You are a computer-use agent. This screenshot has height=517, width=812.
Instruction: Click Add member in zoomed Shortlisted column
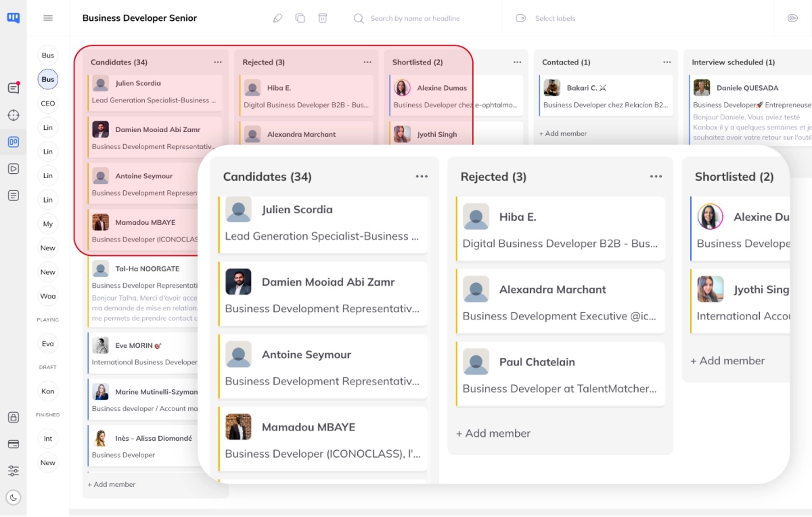(728, 360)
